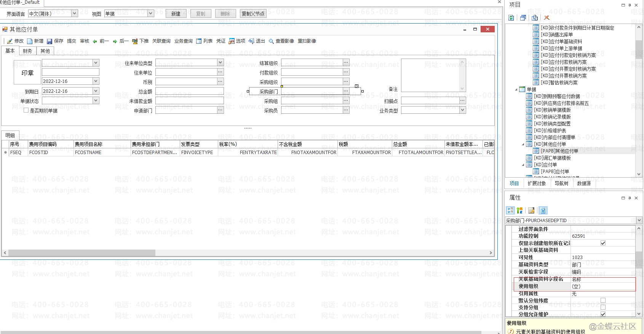
Task: Click the refresh icon in 项目 panel
Action: [511, 17]
